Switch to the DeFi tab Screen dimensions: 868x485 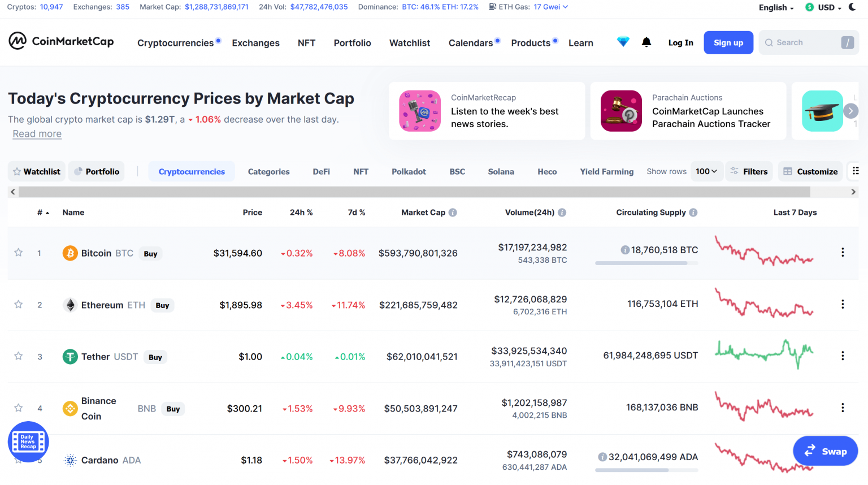(321, 171)
